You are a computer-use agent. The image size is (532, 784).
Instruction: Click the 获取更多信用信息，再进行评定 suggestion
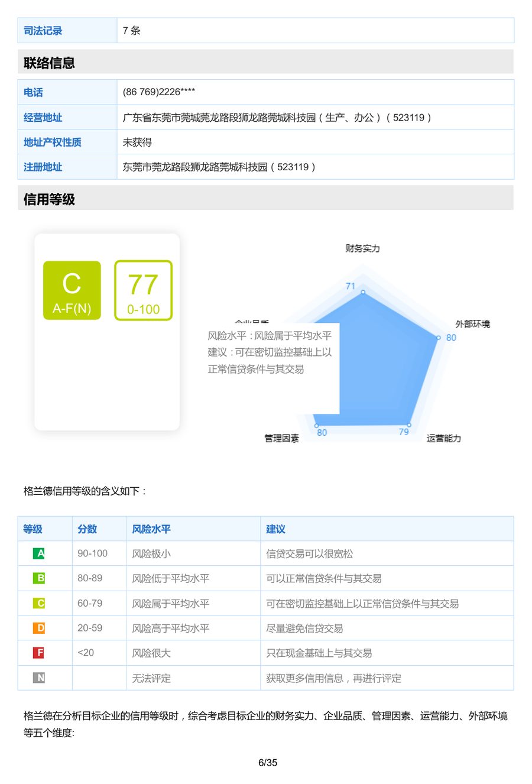click(333, 678)
